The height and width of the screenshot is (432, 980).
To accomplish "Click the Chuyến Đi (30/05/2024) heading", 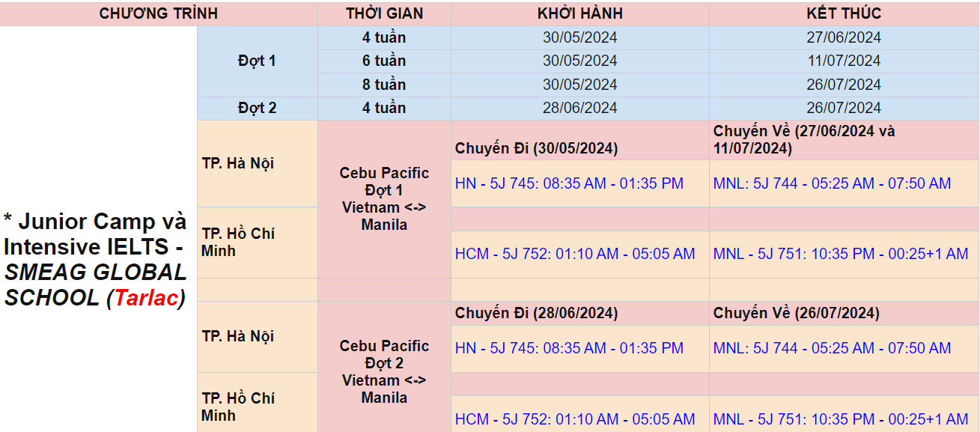I will (x=536, y=148).
